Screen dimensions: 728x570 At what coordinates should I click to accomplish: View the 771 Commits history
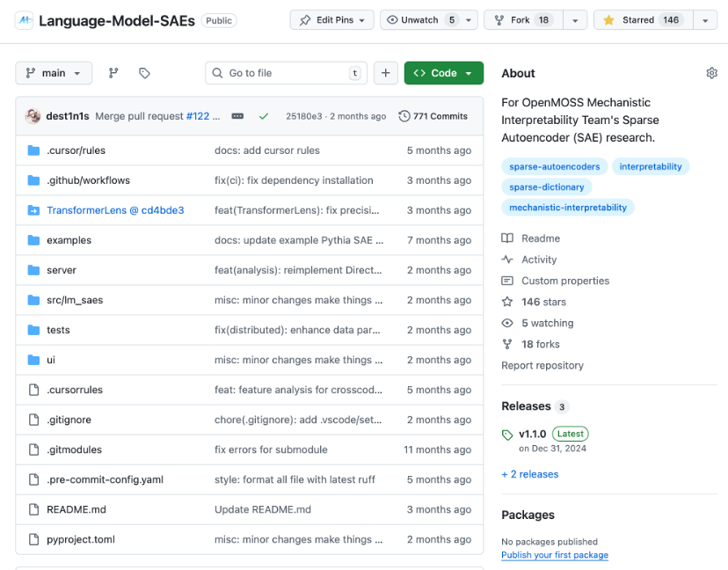coord(433,116)
